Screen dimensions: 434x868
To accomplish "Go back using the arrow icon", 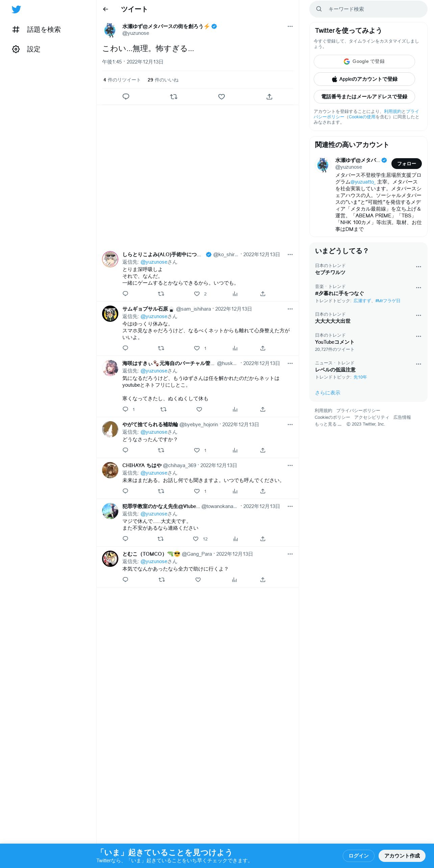I will click(x=105, y=9).
